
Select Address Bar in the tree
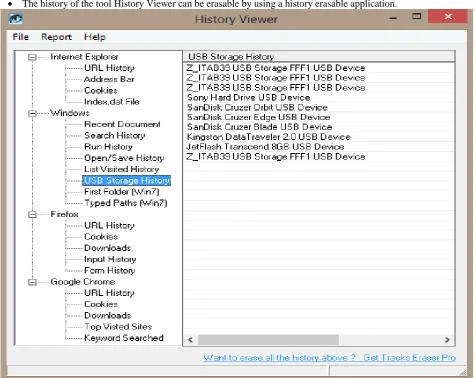point(109,79)
